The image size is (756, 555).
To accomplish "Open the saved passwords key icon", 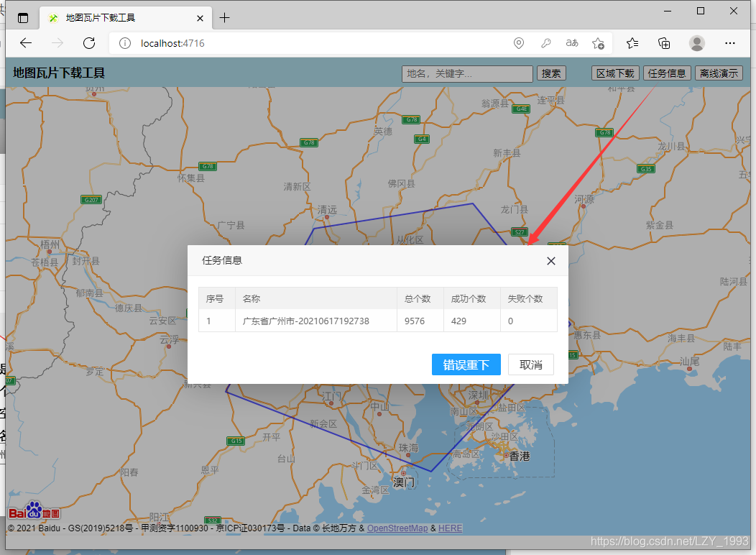I will point(545,43).
